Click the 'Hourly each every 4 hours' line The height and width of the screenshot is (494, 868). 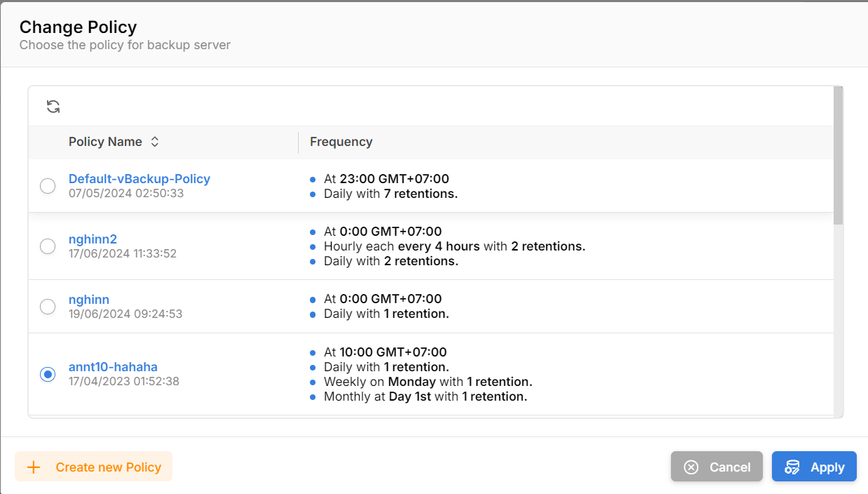point(454,246)
